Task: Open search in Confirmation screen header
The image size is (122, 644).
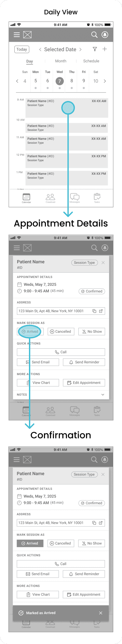Action: click(94, 460)
